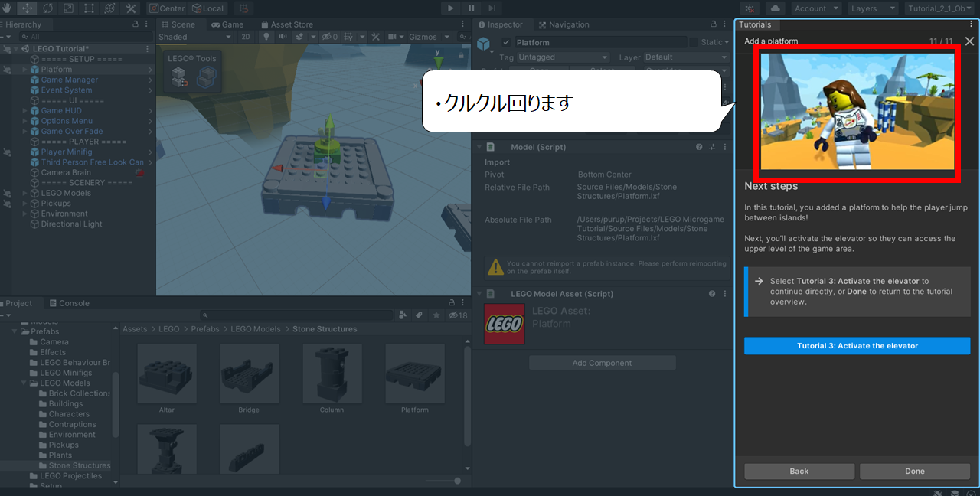Select the Move tool

click(x=28, y=8)
